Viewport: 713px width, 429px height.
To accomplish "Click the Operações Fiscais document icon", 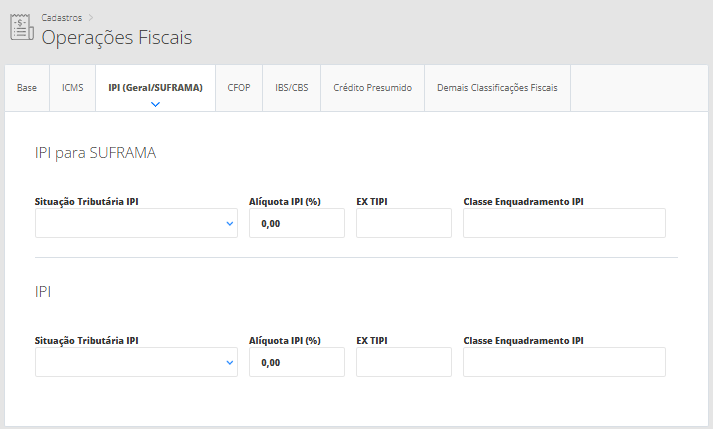I will click(x=21, y=28).
